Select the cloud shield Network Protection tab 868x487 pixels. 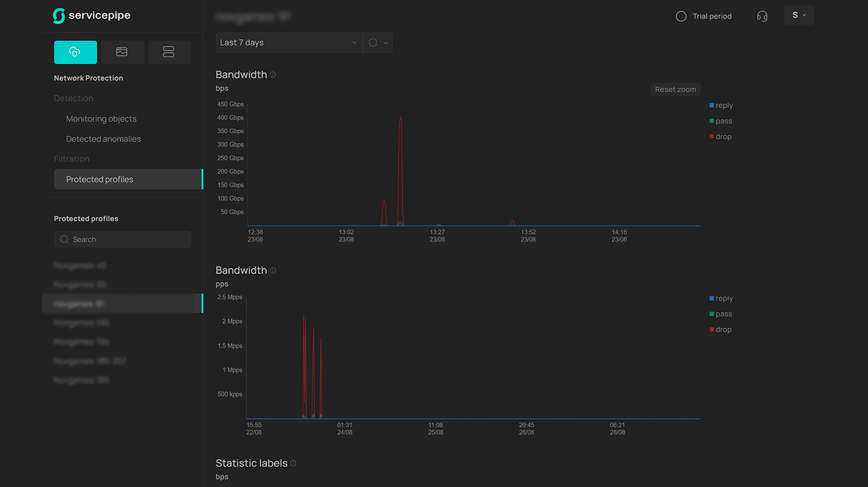point(75,52)
